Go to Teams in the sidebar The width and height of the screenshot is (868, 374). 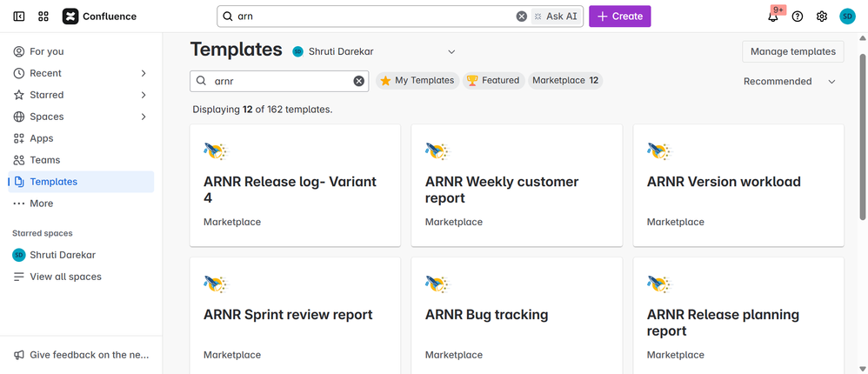point(44,160)
